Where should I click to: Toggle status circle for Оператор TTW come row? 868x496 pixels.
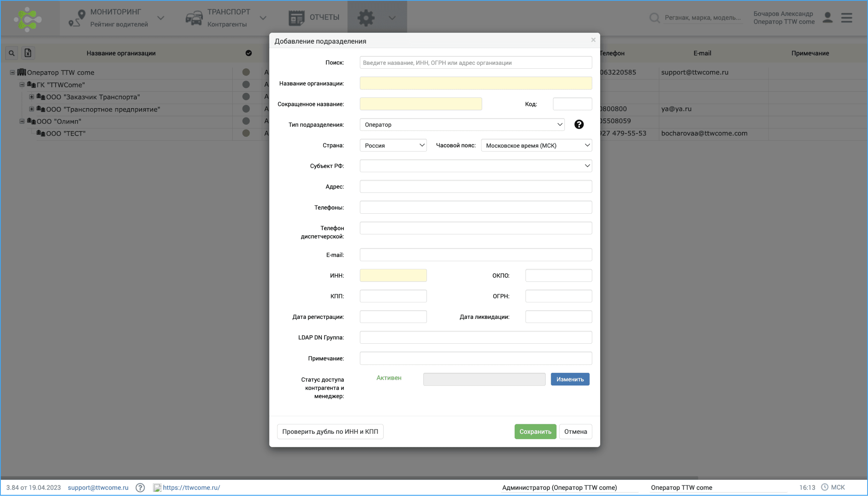[246, 72]
